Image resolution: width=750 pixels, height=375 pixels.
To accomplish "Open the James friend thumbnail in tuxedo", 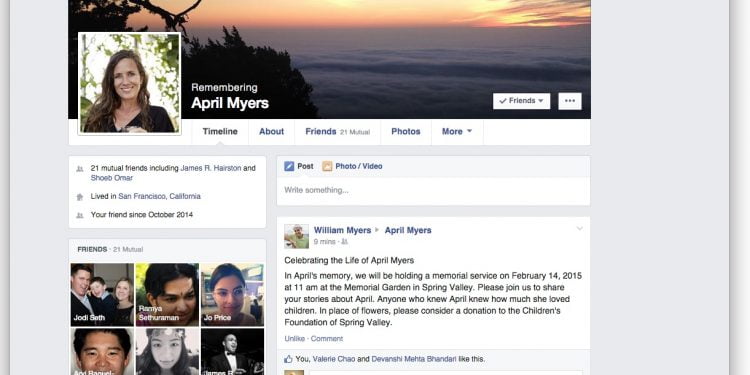I will 232,352.
